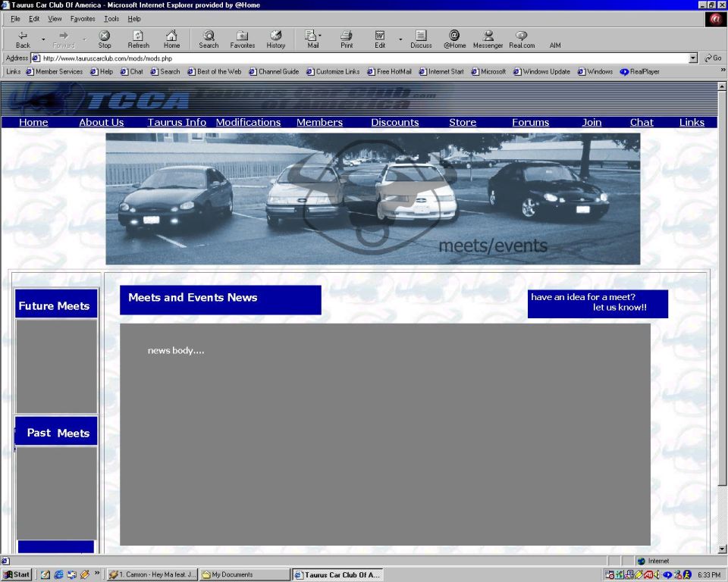Open the Help menu
This screenshot has height=582, width=728.
pyautogui.click(x=134, y=19)
